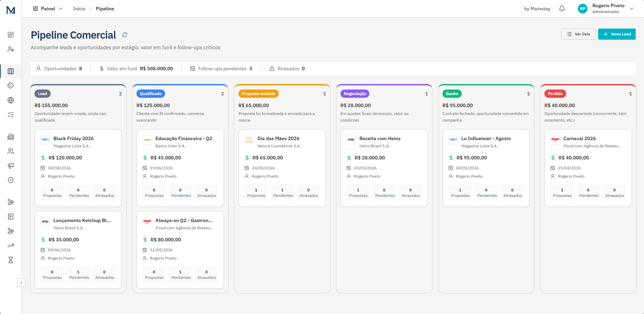Click Pendentes counter on Lançamento Ketchup card
The width and height of the screenshot is (644, 314).
(79, 275)
